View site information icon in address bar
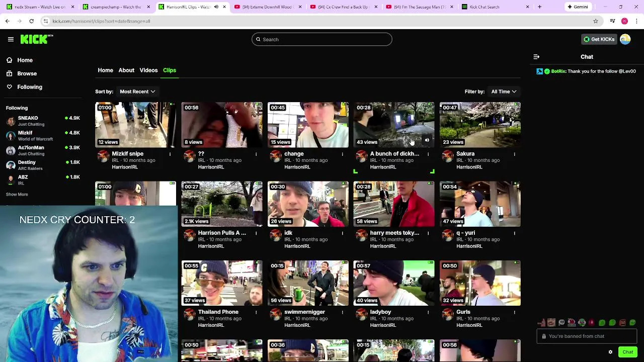 click(46, 21)
